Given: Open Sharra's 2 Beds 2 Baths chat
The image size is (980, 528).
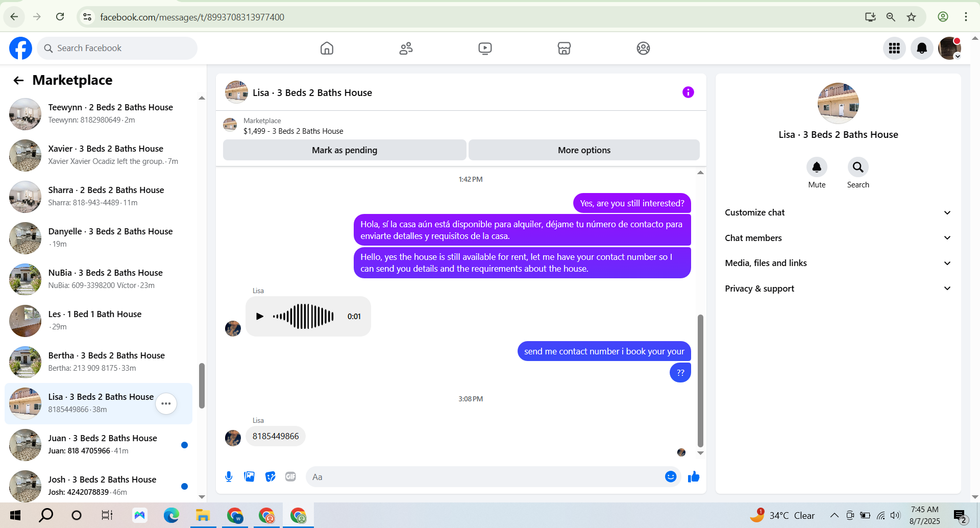Looking at the screenshot, I should (x=99, y=197).
